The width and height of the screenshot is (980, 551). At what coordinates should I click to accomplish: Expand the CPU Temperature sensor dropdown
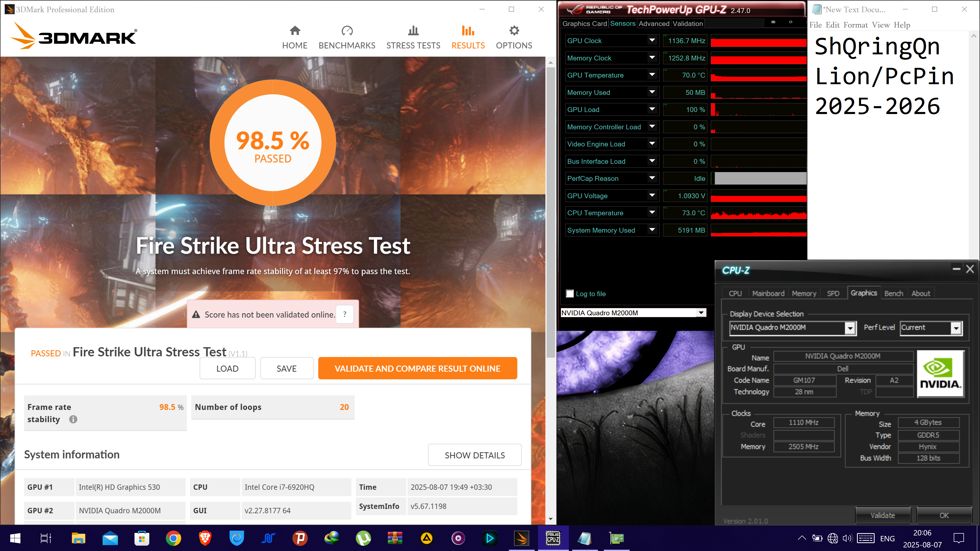click(x=652, y=212)
